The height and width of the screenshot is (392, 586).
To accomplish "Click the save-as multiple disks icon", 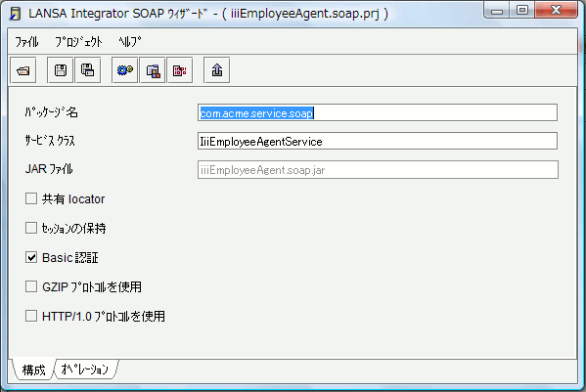I will [88, 70].
